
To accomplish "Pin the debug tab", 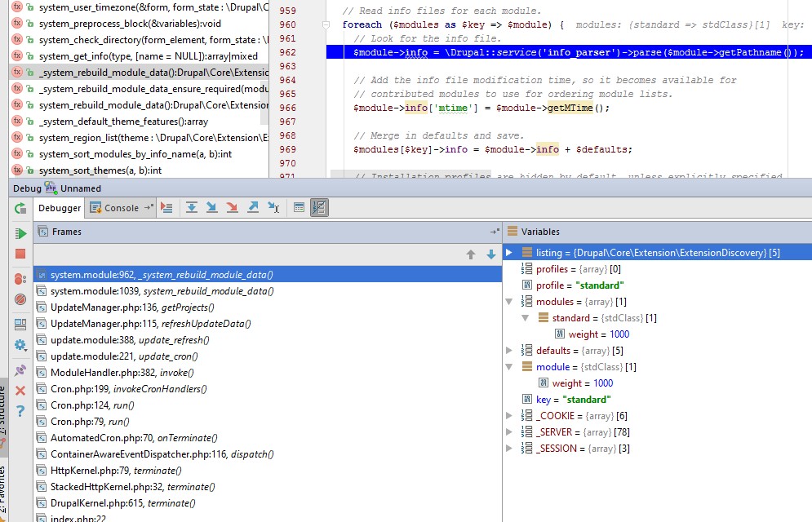I will tap(20, 370).
